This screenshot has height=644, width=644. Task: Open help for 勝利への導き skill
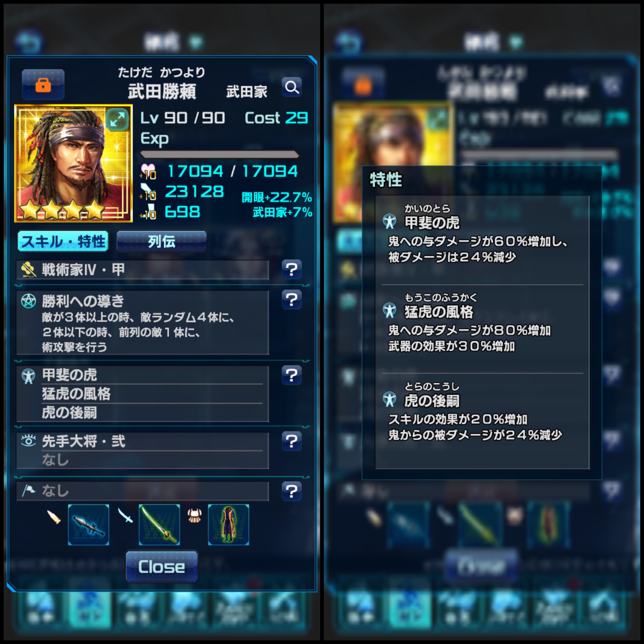coord(292,300)
